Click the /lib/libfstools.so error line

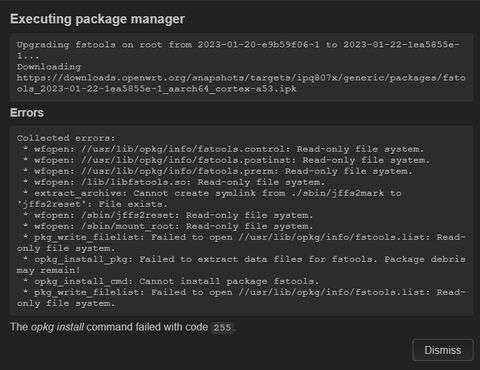174,182
